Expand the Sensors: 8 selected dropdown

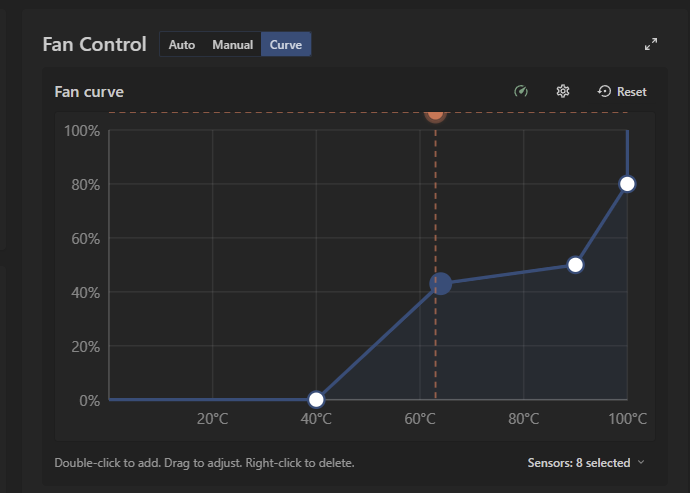point(586,463)
